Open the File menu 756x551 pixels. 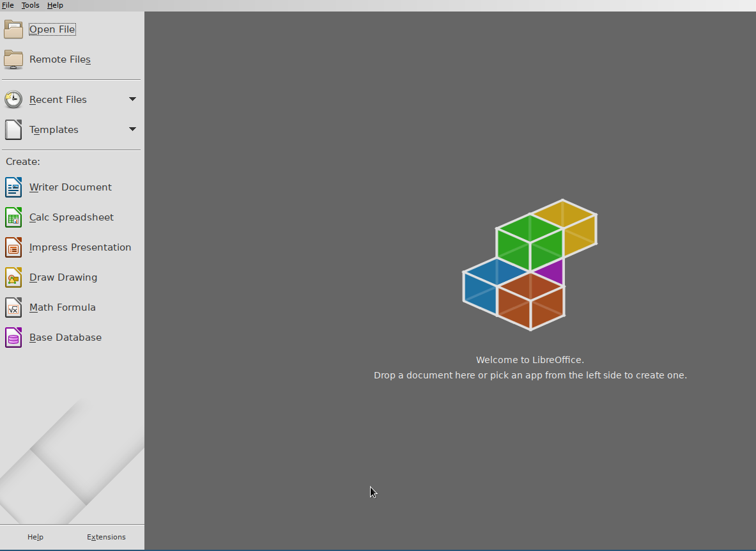[8, 5]
